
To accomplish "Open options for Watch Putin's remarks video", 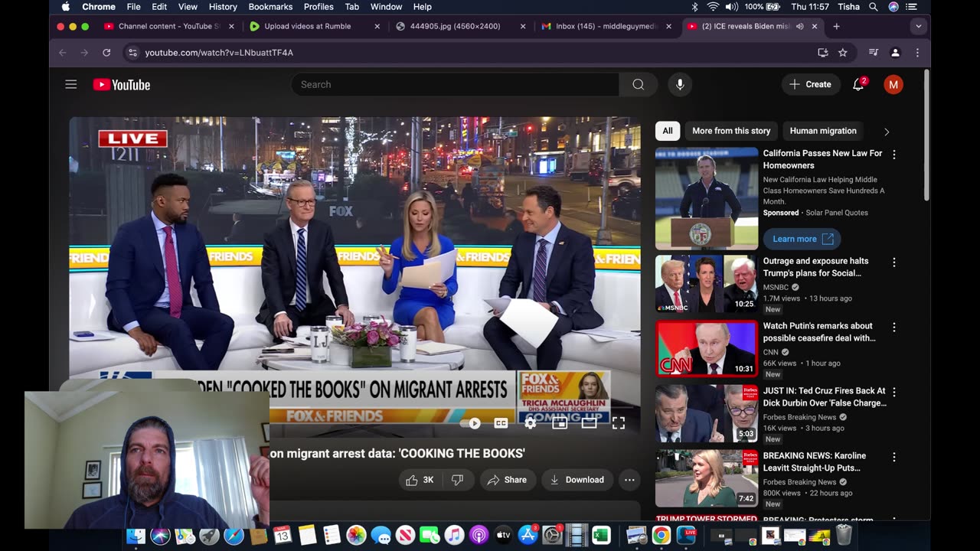I will [x=893, y=328].
